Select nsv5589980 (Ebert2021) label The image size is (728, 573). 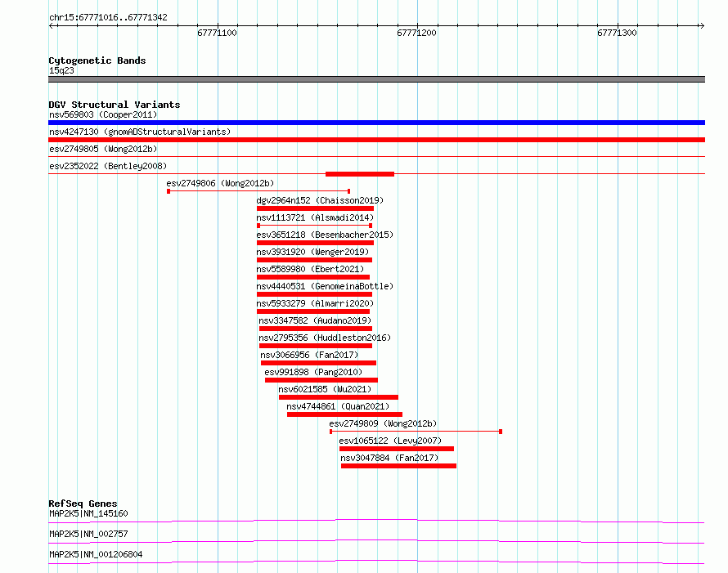pos(310,269)
